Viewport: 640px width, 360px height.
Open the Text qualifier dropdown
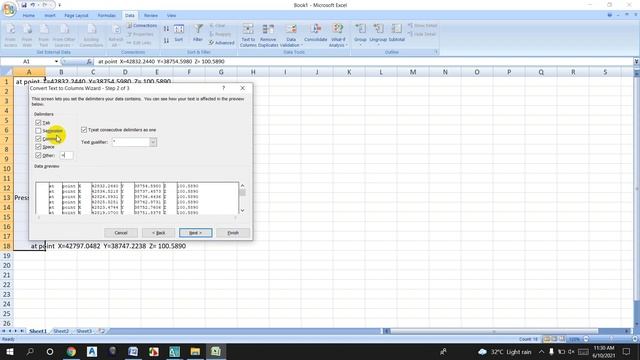coord(153,142)
